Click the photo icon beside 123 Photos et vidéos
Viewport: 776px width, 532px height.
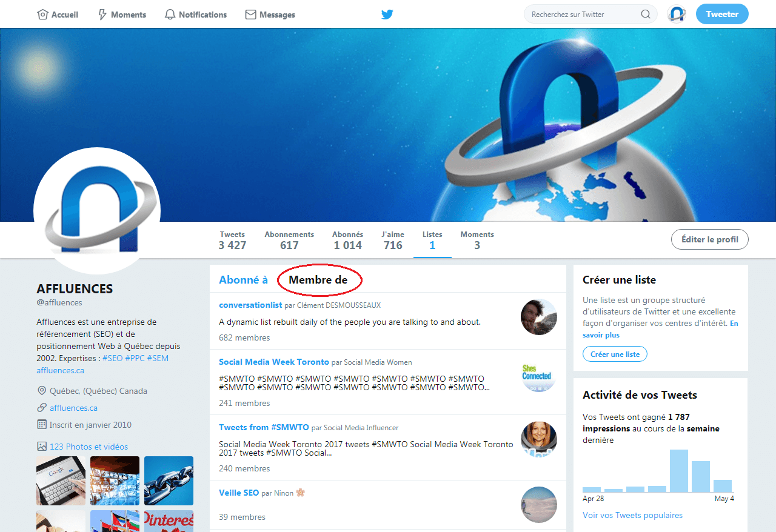[42, 447]
